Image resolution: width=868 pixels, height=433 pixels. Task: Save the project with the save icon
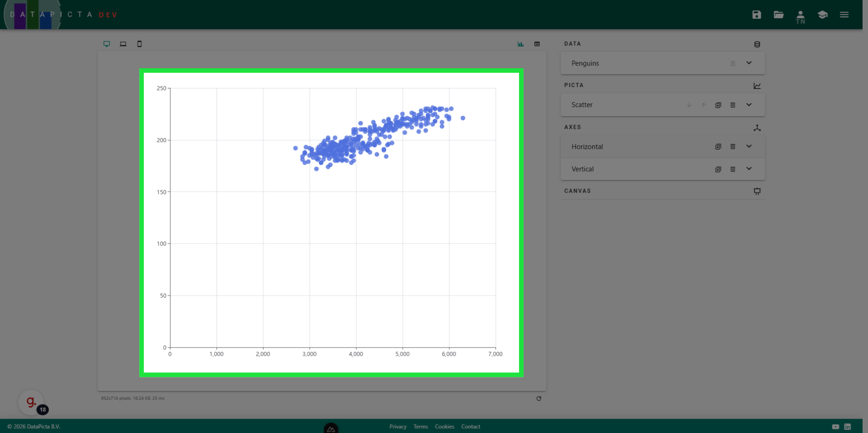756,14
